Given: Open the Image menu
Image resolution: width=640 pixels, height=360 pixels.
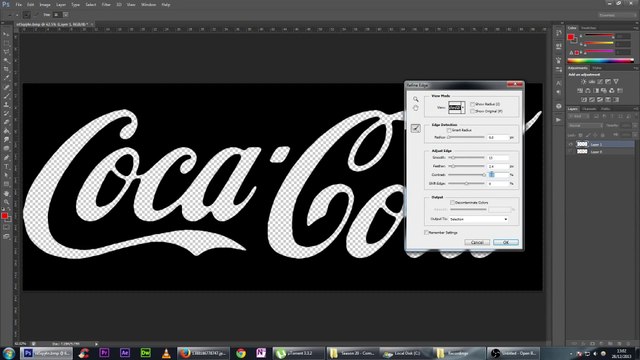Looking at the screenshot, I should coord(45,4).
